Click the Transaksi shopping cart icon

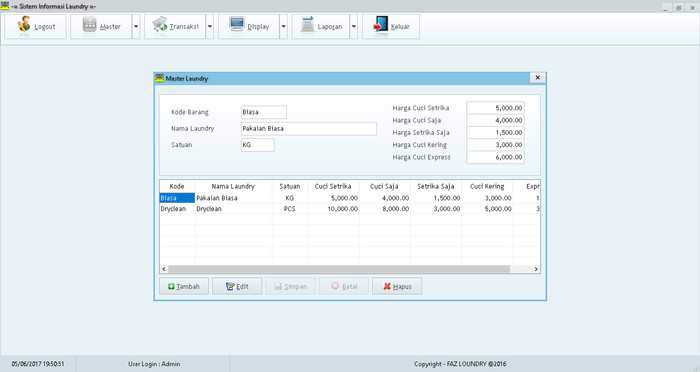[x=159, y=25]
